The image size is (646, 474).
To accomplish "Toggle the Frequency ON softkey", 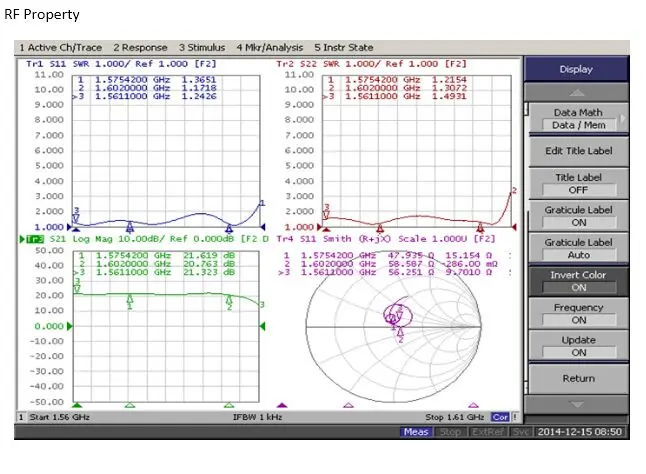I will click(578, 314).
